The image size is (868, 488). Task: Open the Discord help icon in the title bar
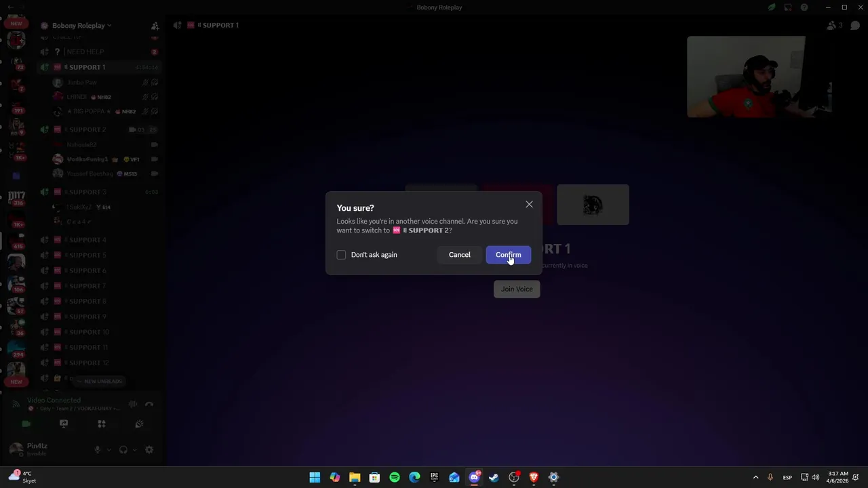coord(804,7)
